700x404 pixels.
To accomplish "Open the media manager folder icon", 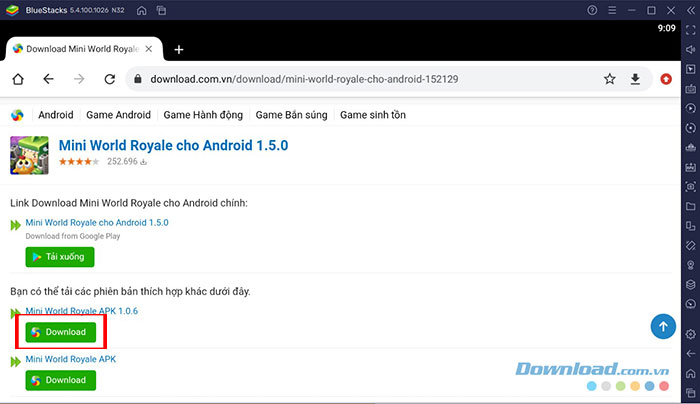I will tap(691, 206).
